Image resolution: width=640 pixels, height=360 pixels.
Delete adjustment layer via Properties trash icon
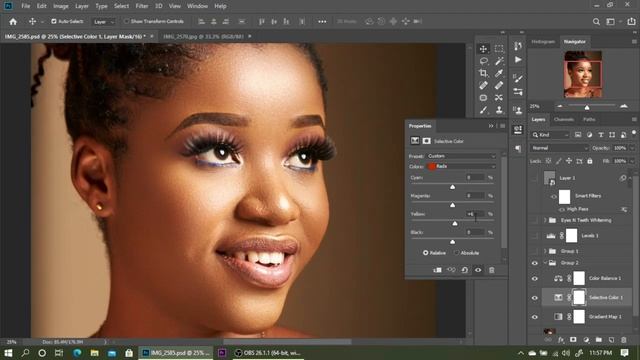(492, 270)
